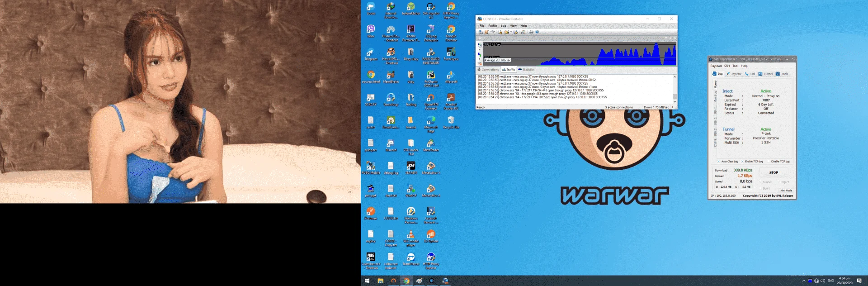Open the View menu in Proxifier

513,26
